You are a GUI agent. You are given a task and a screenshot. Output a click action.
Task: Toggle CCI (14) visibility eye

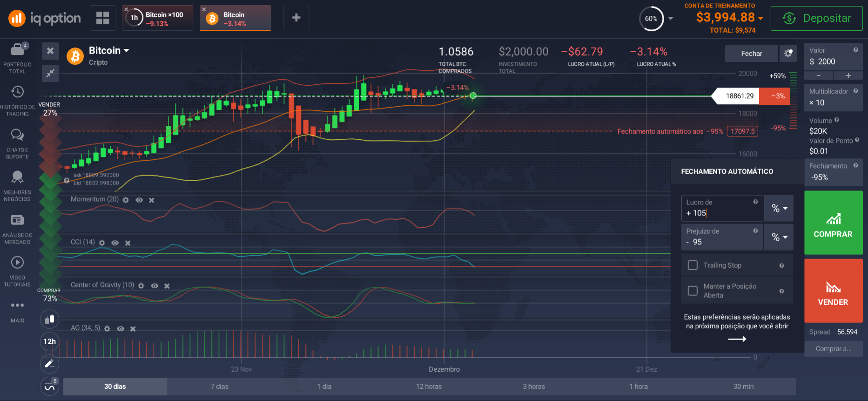115,243
